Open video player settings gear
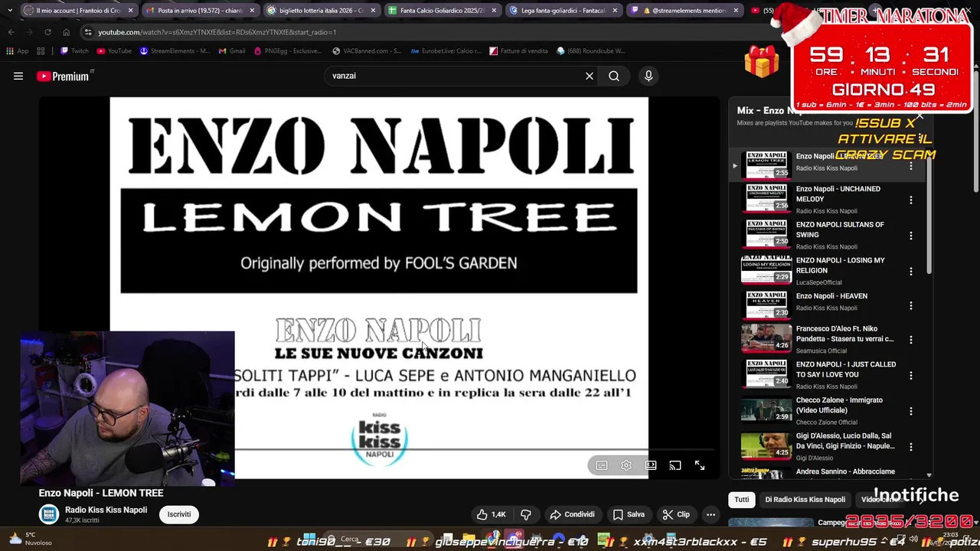Viewport: 980px width, 551px height. (626, 465)
